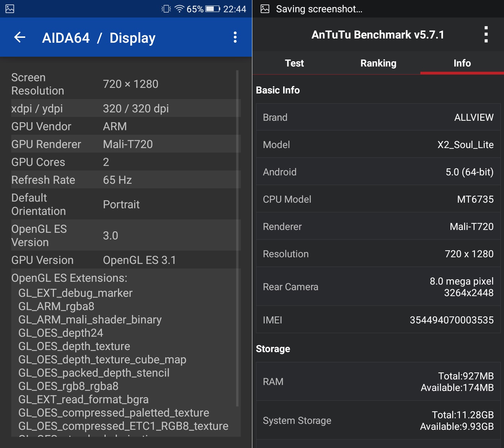Select the Info tab
The image size is (504, 448).
point(462,63)
